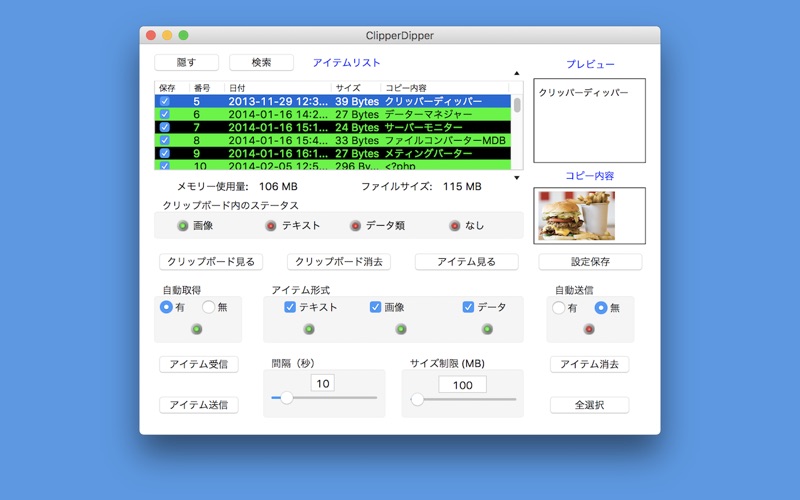
Task: Toggle the save checkbox for item 7
Action: pos(164,127)
